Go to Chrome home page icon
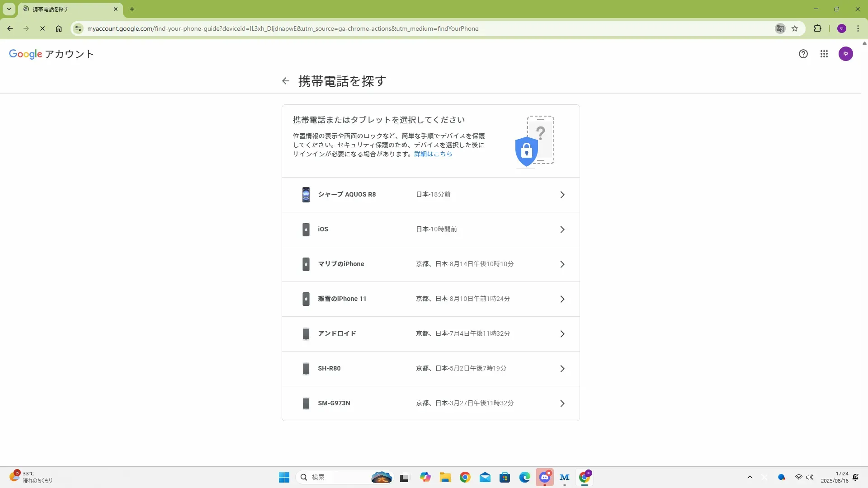The image size is (868, 488). pyautogui.click(x=59, y=28)
